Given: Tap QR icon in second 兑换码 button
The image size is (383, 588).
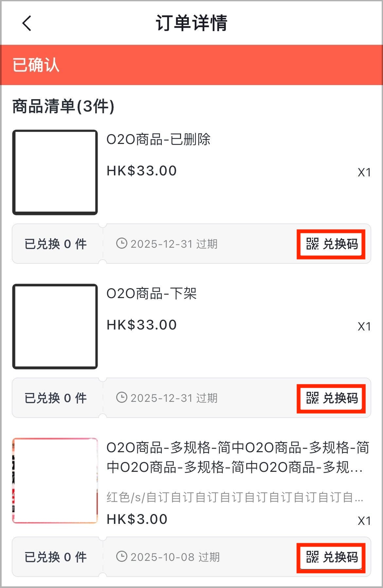Looking at the screenshot, I should tap(312, 398).
